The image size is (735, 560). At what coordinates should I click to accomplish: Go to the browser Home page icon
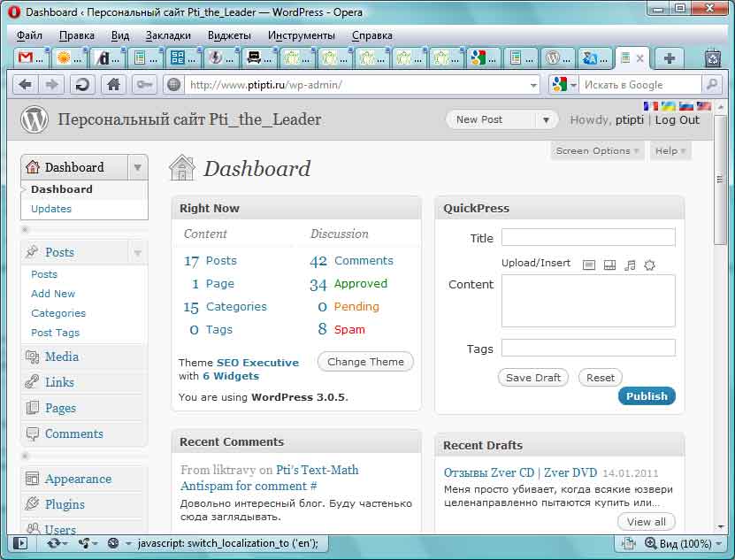[x=113, y=85]
